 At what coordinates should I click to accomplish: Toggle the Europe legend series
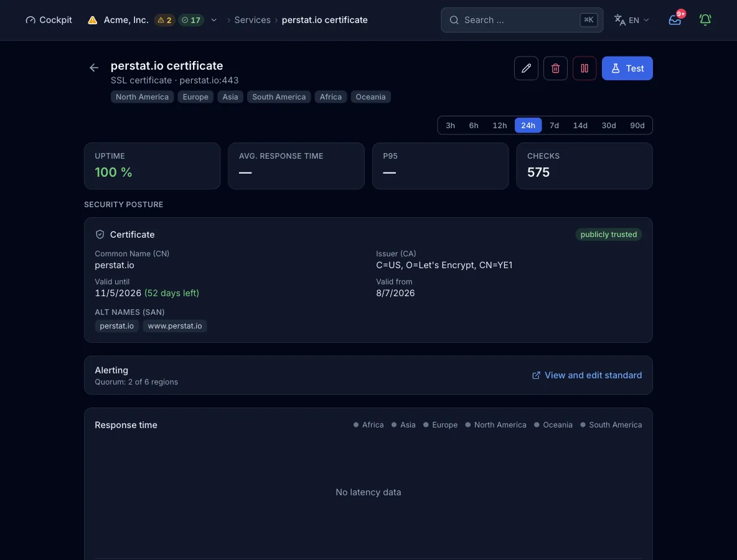click(440, 425)
